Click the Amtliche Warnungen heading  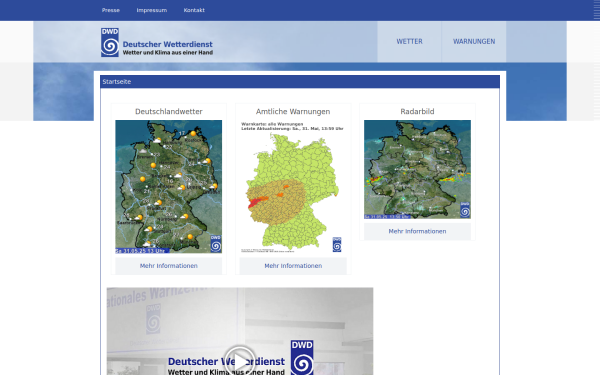pyautogui.click(x=293, y=111)
